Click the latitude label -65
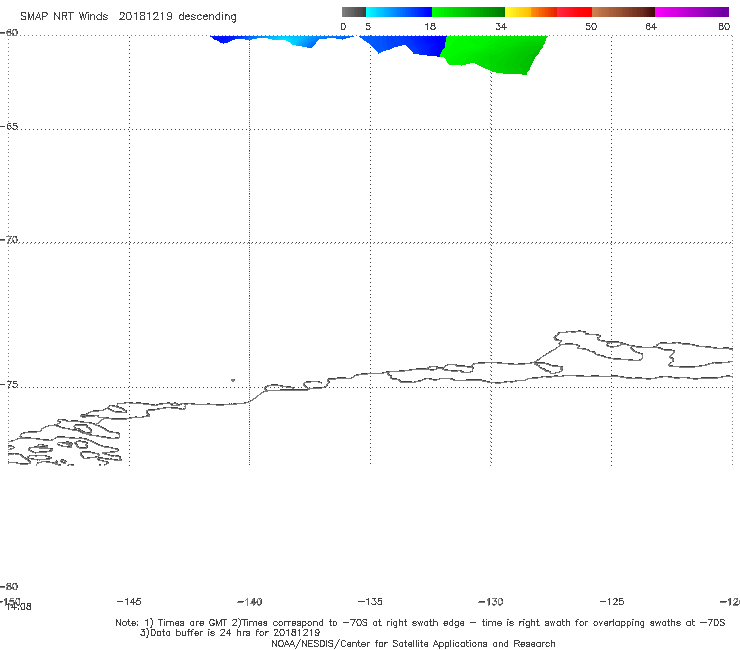Image resolution: width=740 pixels, height=650 pixels. coord(9,127)
